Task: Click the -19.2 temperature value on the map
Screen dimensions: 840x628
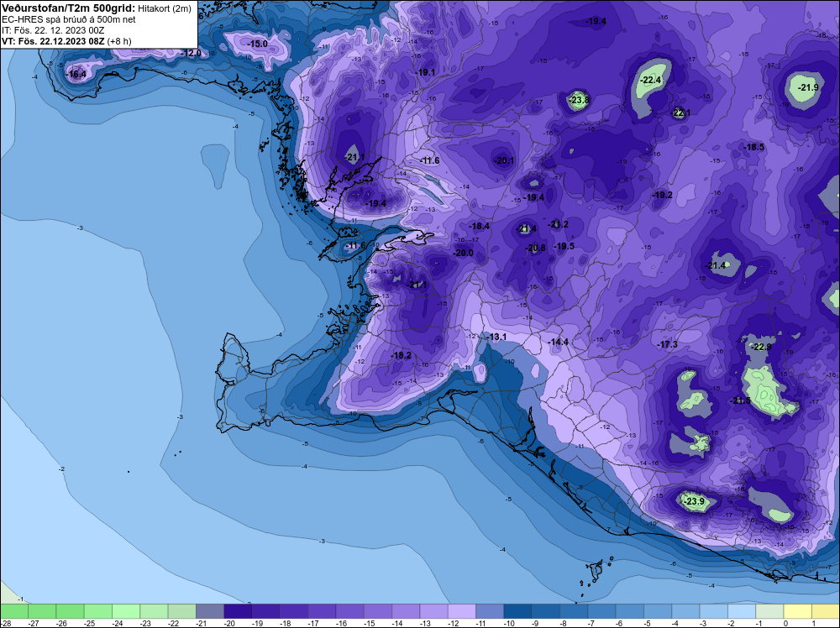Action: tap(662, 196)
